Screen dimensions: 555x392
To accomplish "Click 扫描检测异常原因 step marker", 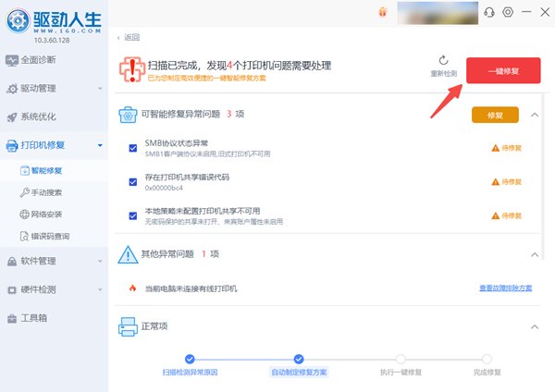I will (x=190, y=359).
